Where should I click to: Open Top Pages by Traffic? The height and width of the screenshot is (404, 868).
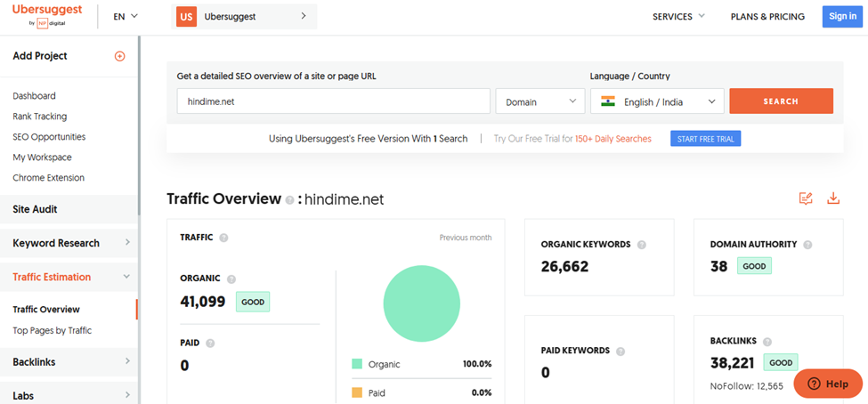tap(52, 330)
